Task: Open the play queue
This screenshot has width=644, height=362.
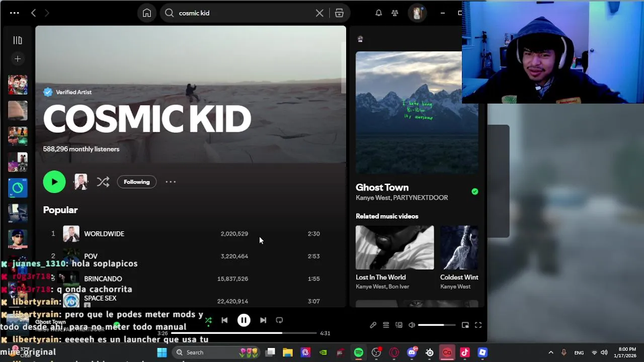Action: (x=386, y=325)
